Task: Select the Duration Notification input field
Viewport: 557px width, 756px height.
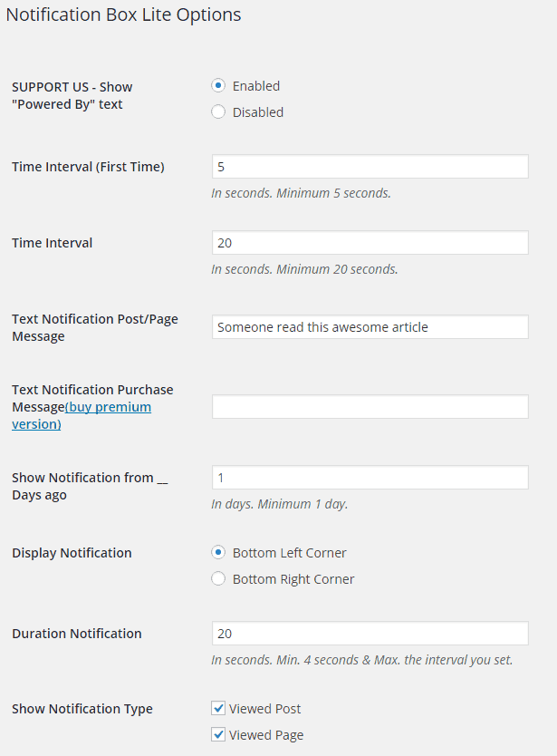Action: [370, 633]
